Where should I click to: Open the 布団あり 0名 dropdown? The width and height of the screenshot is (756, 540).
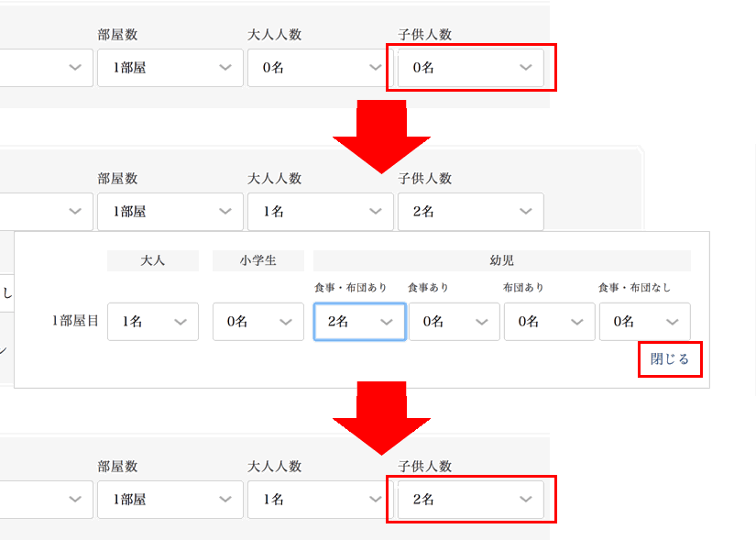[x=550, y=322]
